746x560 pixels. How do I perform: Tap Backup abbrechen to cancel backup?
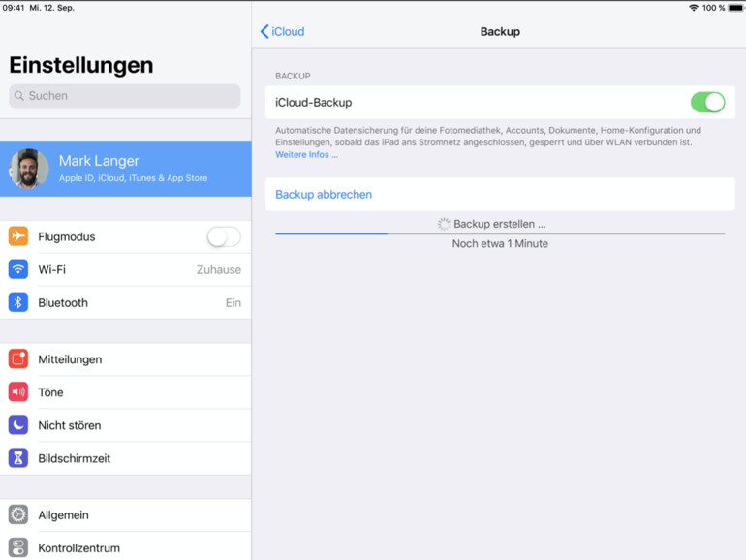[500, 194]
